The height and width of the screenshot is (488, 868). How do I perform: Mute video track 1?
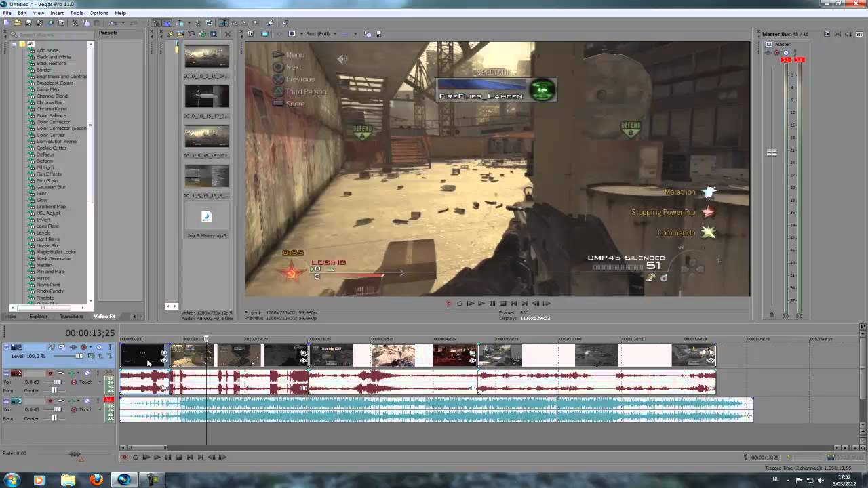pos(99,347)
